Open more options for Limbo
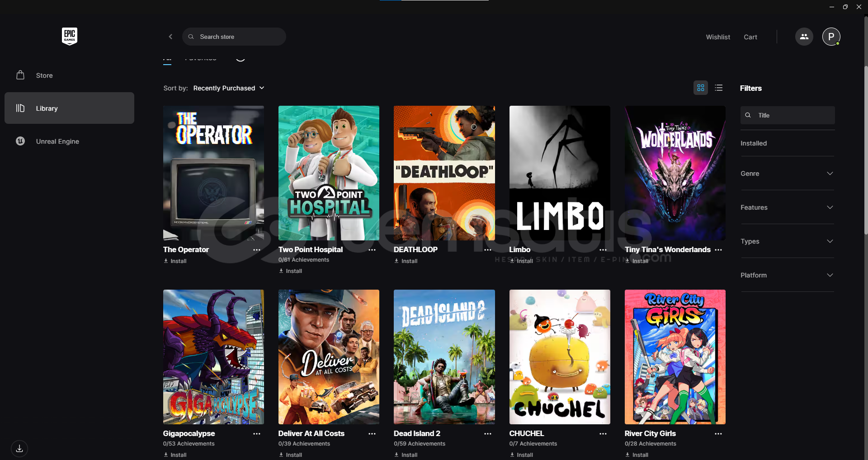 pos(603,250)
